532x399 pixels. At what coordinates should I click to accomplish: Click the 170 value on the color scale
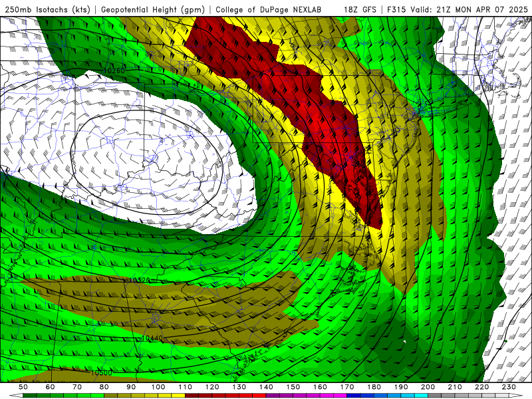(347, 387)
